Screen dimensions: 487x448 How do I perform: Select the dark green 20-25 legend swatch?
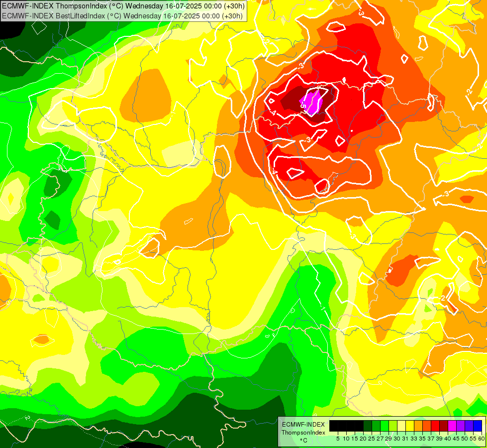point(368,426)
